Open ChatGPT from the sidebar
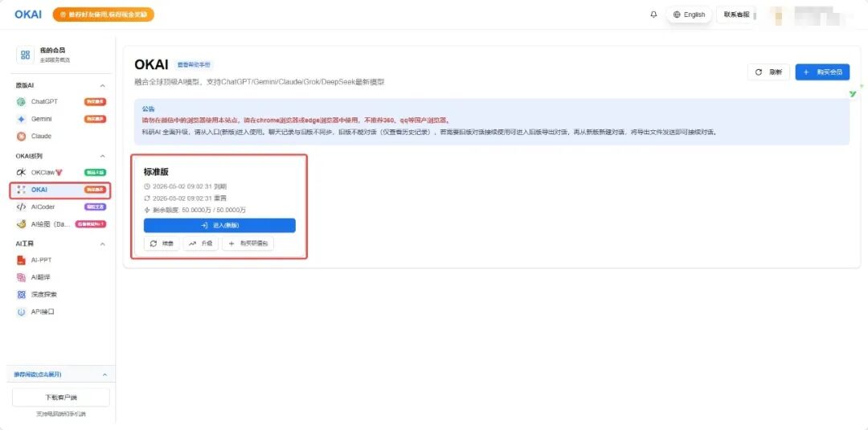868x430 pixels. coord(61,102)
